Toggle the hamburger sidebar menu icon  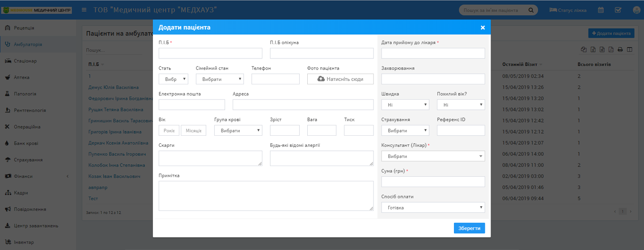coord(84,10)
